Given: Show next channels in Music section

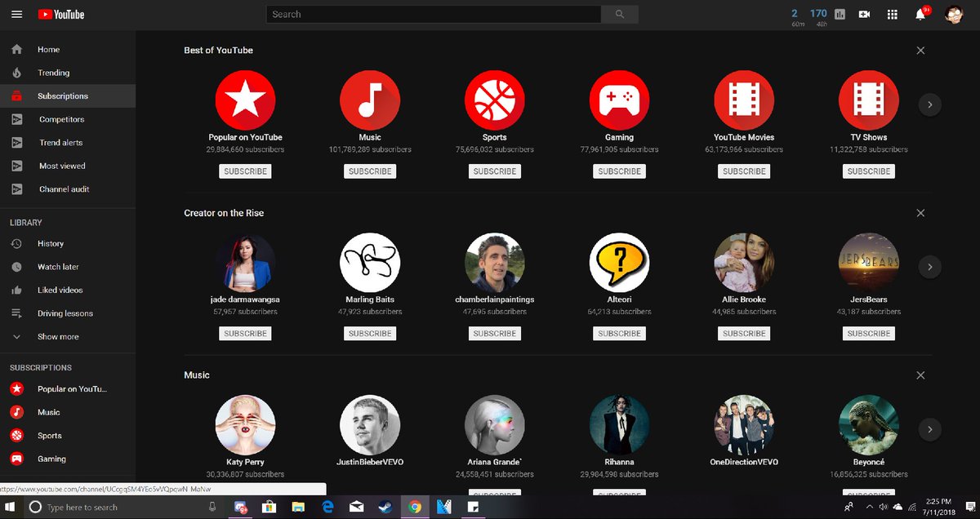Looking at the screenshot, I should pyautogui.click(x=930, y=429).
